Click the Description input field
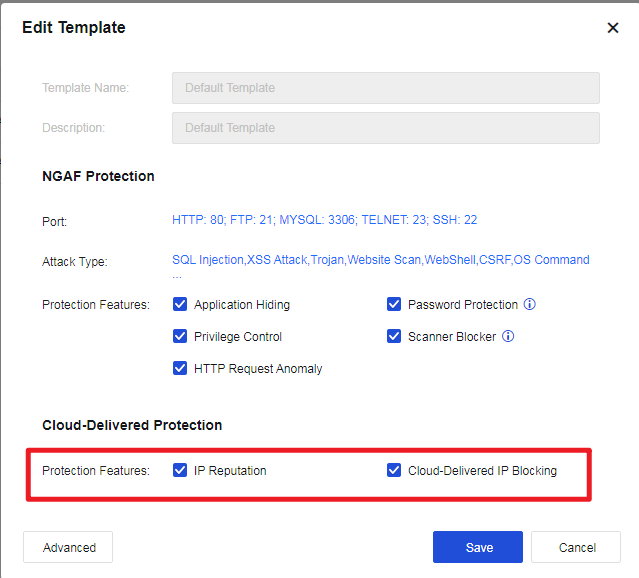The width and height of the screenshot is (639, 578). 385,128
